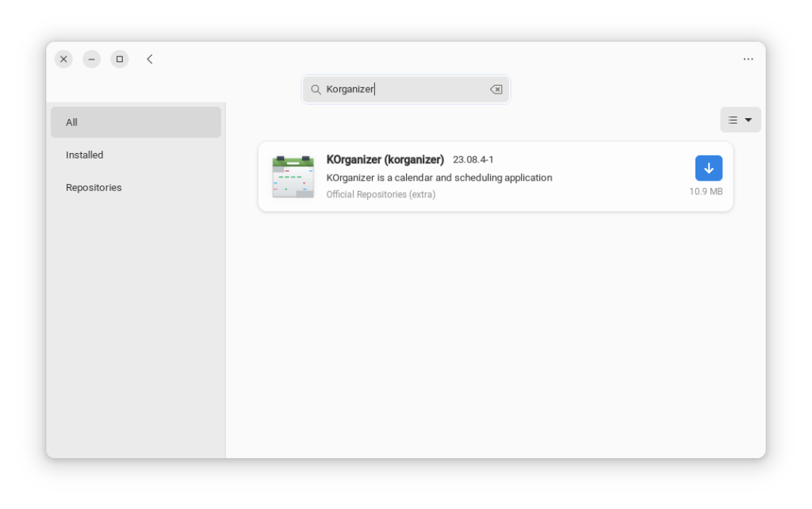812x509 pixels.
Task: Minimize the software manager window
Action: (92, 59)
